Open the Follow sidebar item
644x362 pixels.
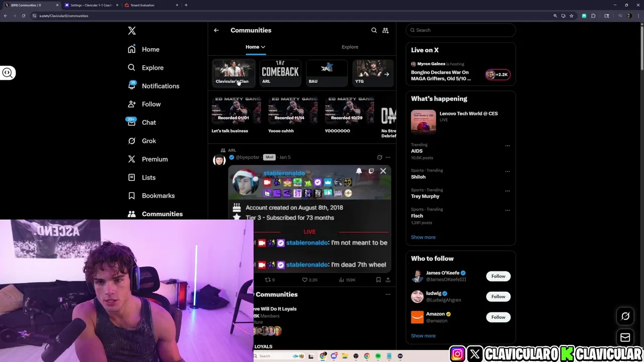click(x=144, y=104)
